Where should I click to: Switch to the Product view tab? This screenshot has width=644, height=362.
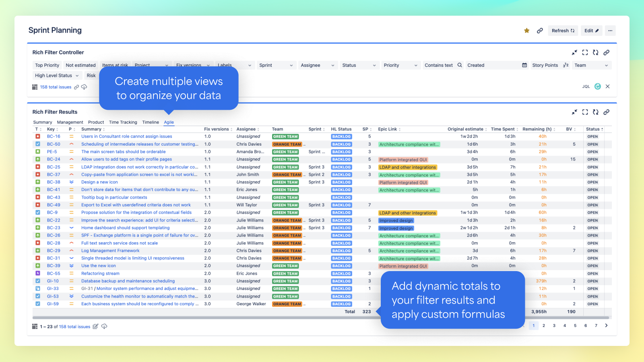96,122
